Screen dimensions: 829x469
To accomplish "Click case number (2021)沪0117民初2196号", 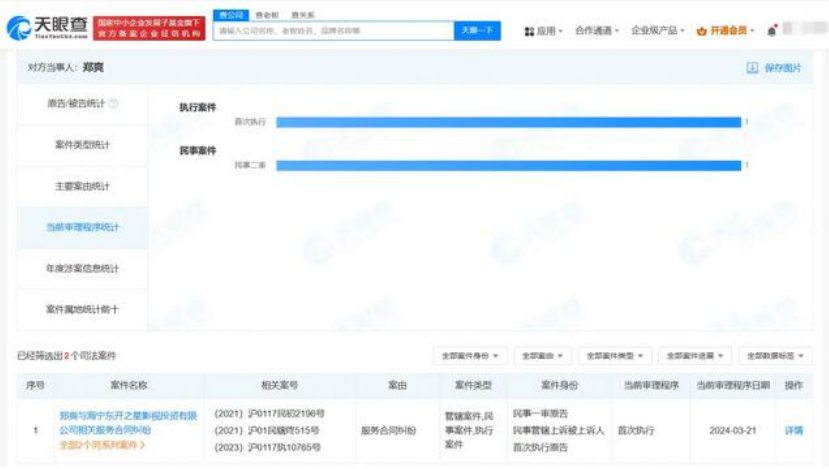I will pyautogui.click(x=270, y=413).
